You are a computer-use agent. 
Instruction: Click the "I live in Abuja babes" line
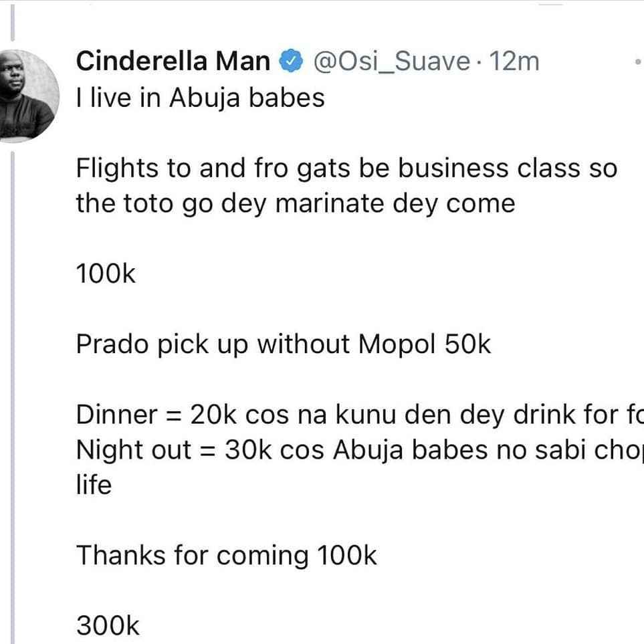pos(201,98)
